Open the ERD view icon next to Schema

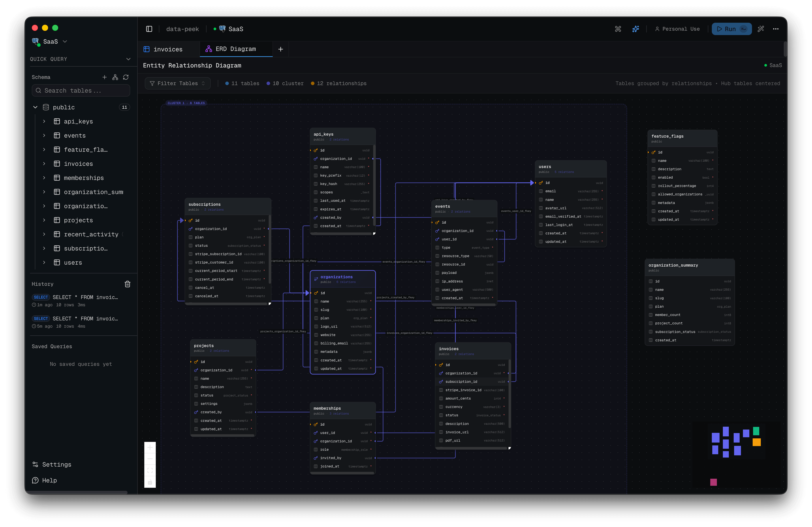pyautogui.click(x=115, y=77)
